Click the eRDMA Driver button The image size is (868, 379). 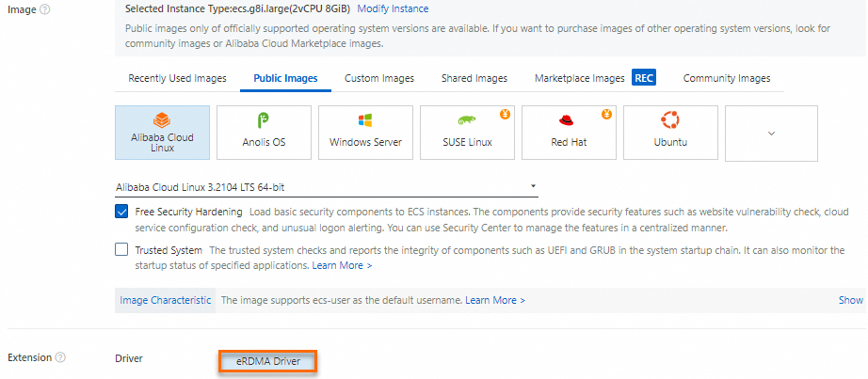tap(268, 361)
